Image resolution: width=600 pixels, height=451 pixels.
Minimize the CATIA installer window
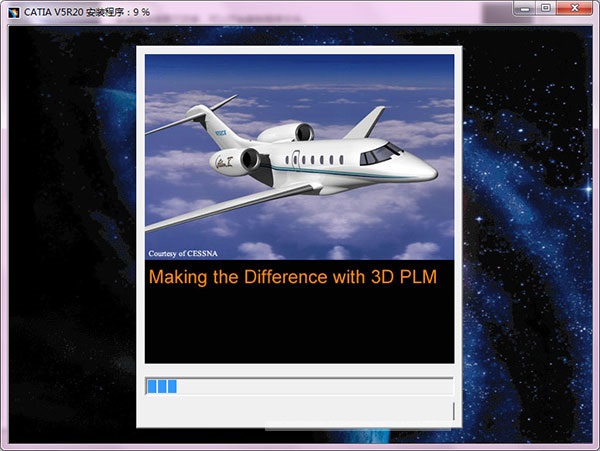coord(525,8)
